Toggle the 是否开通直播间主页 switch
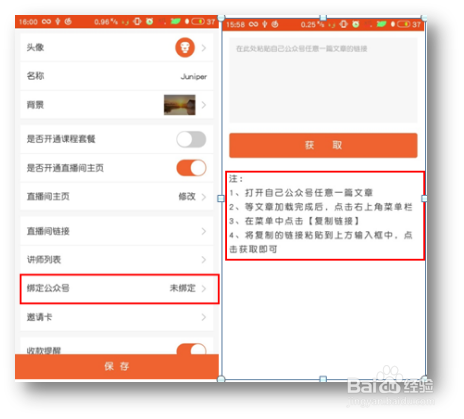 pyautogui.click(x=191, y=168)
